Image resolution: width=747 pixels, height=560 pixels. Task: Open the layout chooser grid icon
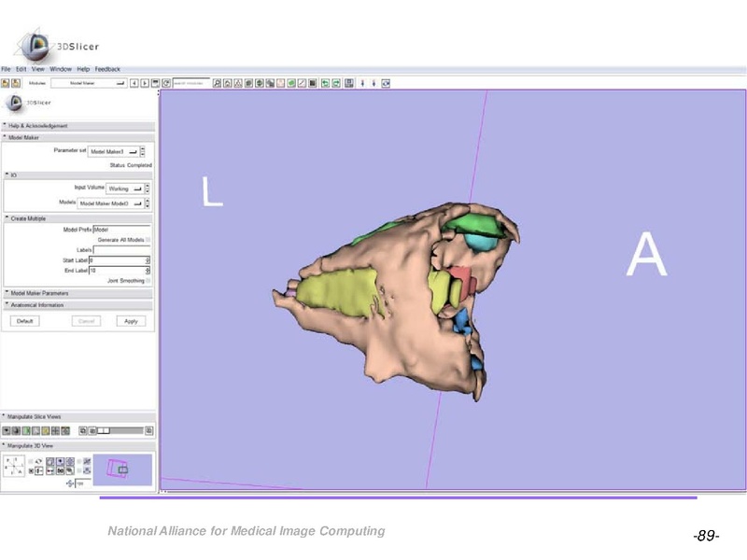349,83
